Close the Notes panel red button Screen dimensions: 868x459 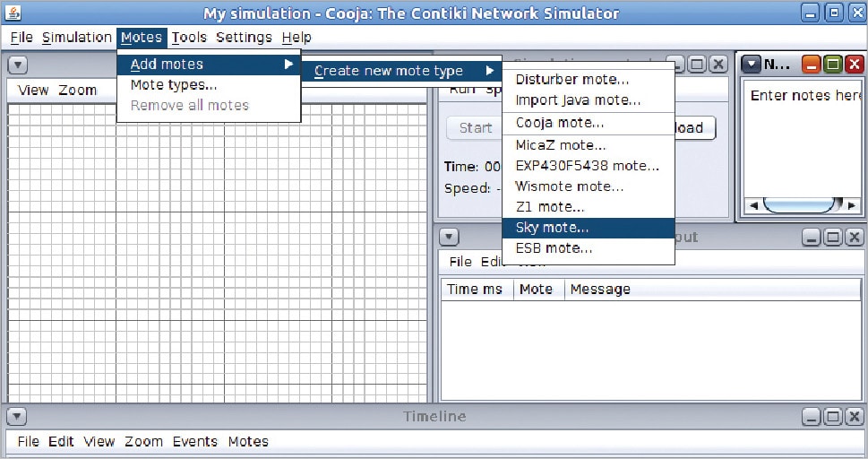tap(855, 65)
